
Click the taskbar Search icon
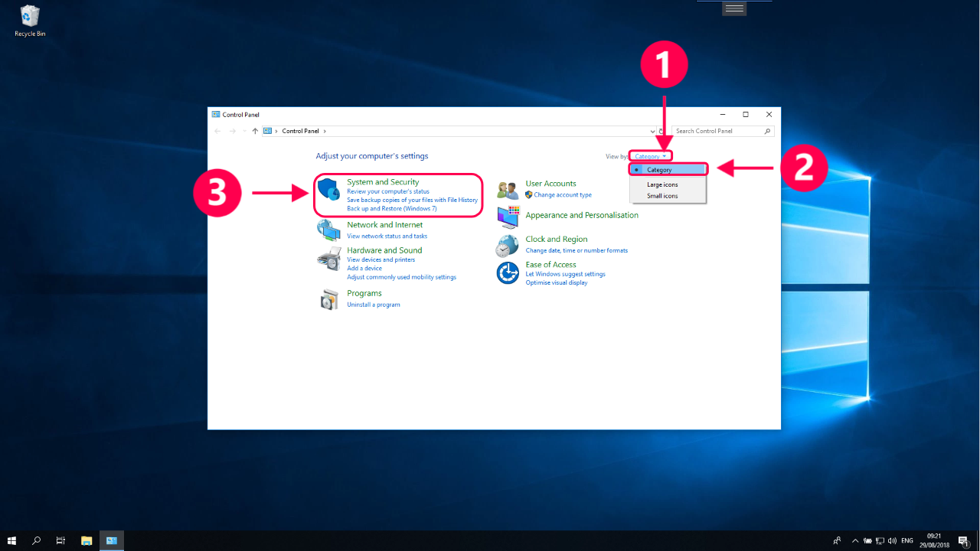(36, 540)
